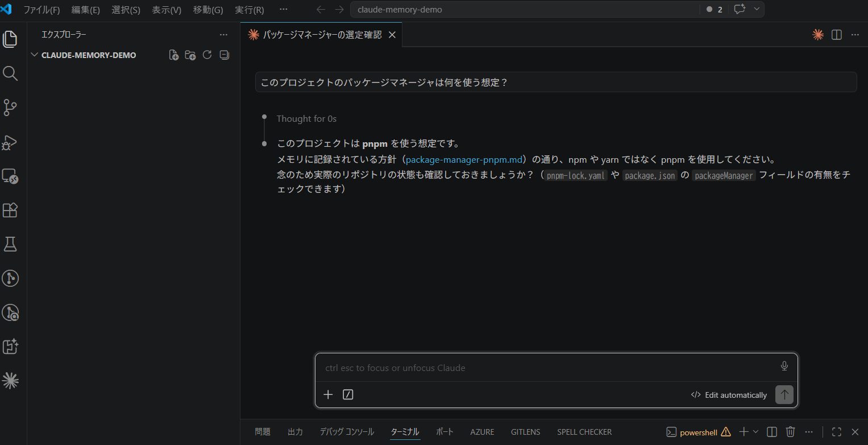Screen dimensions: 868x445
Task: Refresh the Explorer file tree
Action: 207,55
